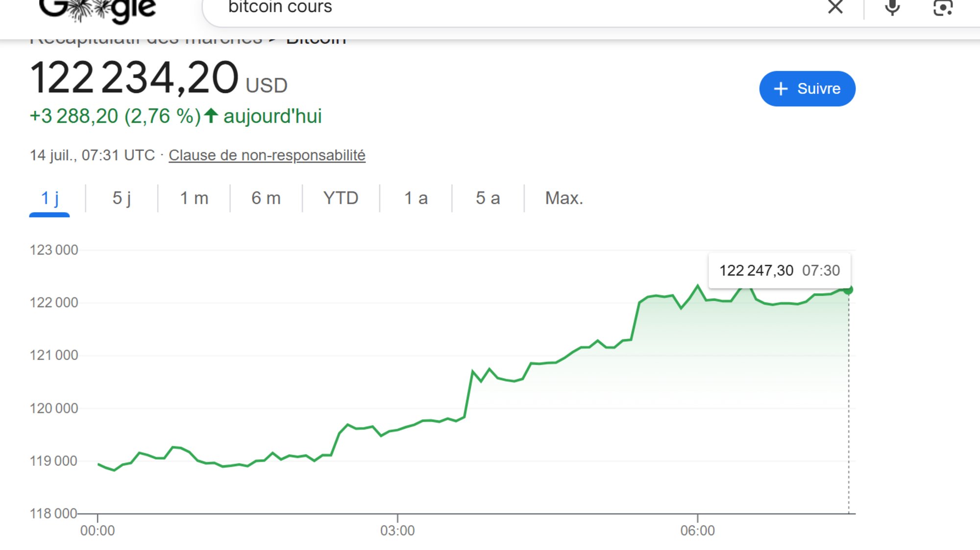The image size is (980, 550).
Task: Follow Bitcoin with the Suivre button
Action: click(x=807, y=89)
